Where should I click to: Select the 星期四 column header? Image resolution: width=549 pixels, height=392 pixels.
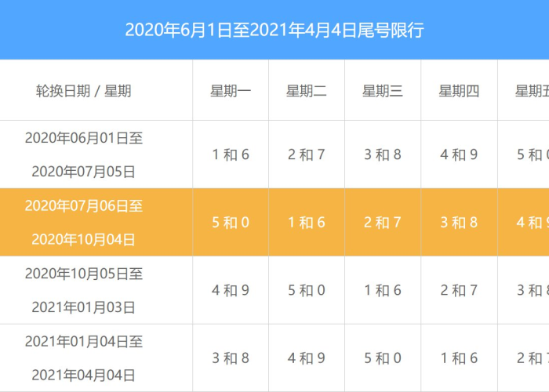coord(459,91)
